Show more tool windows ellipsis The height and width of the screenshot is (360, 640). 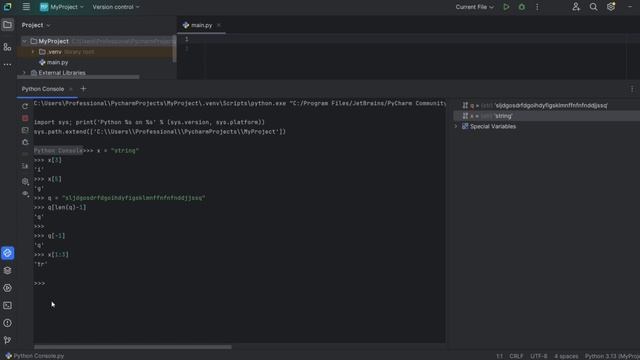click(x=7, y=64)
